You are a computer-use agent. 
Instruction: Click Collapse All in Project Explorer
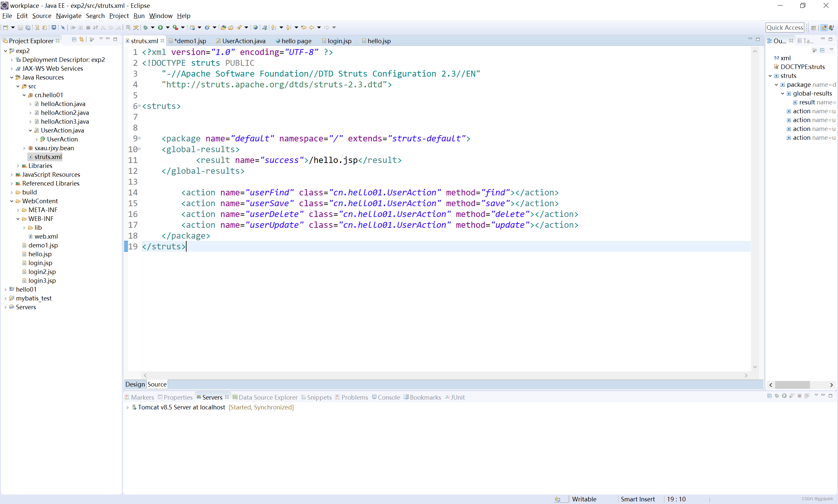[x=74, y=40]
